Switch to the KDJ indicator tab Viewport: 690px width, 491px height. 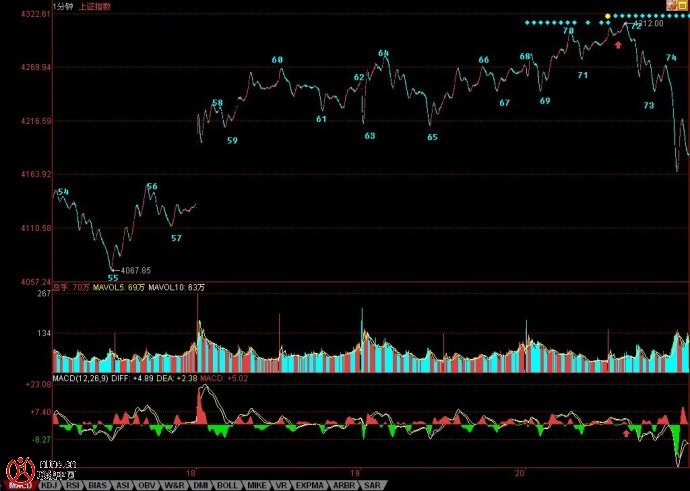coord(48,485)
